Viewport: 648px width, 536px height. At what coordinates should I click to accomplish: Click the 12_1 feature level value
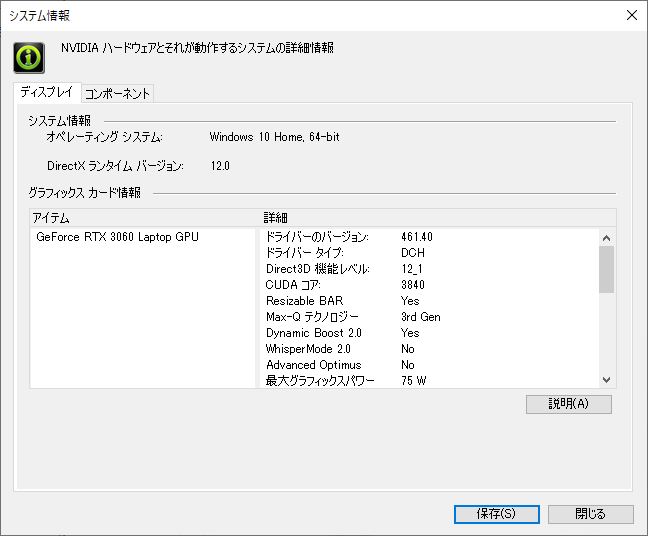tap(412, 269)
